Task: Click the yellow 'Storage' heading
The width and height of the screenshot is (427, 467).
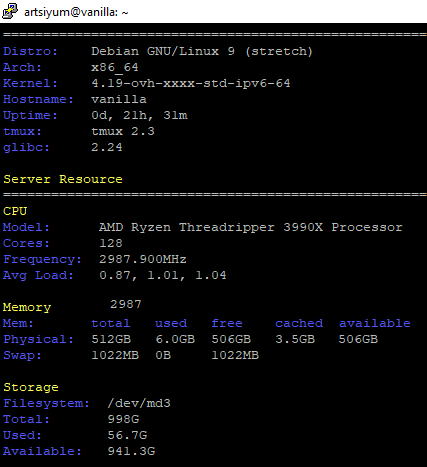Action: point(31,388)
